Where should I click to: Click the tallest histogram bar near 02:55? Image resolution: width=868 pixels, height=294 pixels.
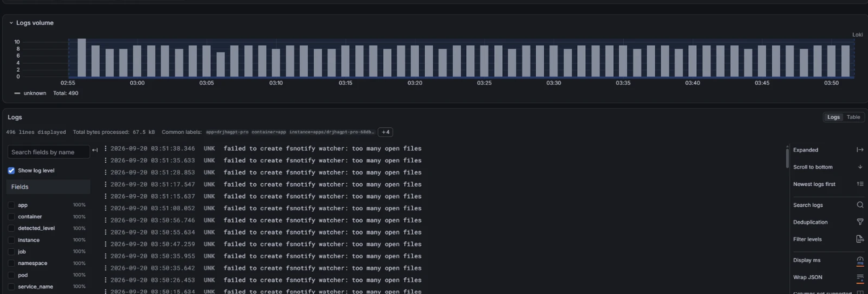click(x=81, y=57)
